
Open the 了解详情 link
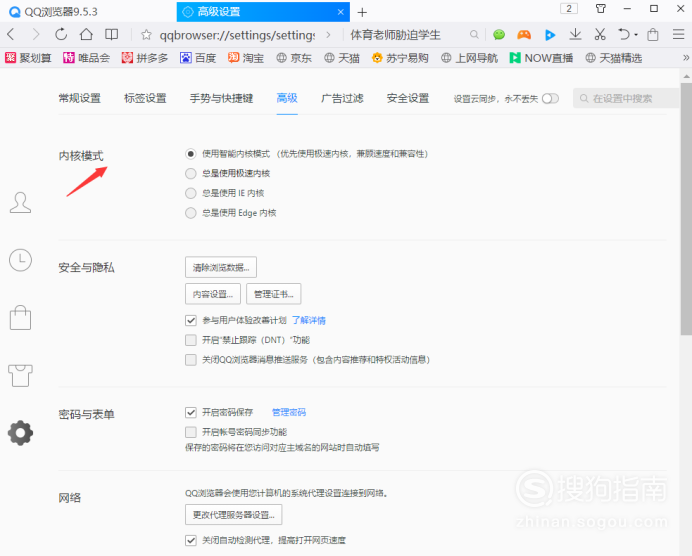click(308, 320)
